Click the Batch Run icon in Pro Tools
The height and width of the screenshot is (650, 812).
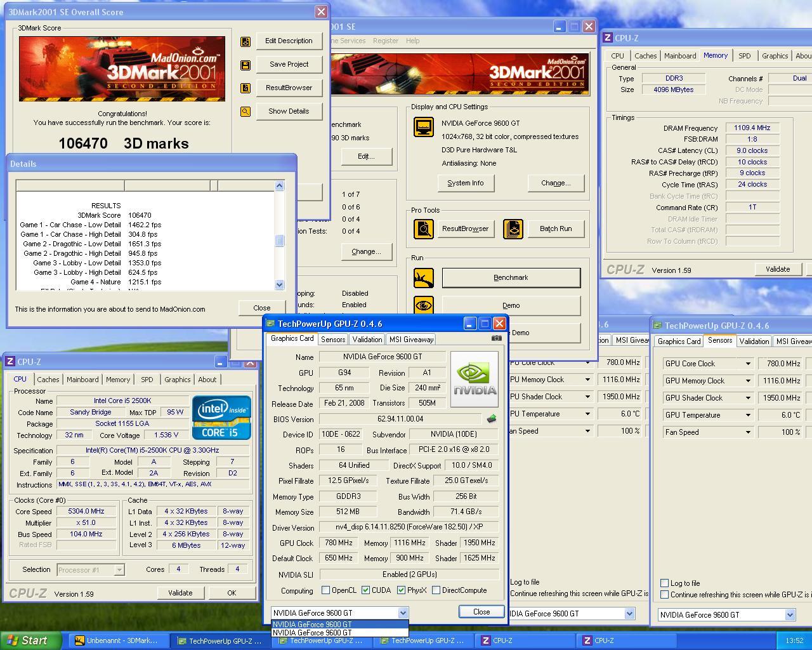point(513,229)
